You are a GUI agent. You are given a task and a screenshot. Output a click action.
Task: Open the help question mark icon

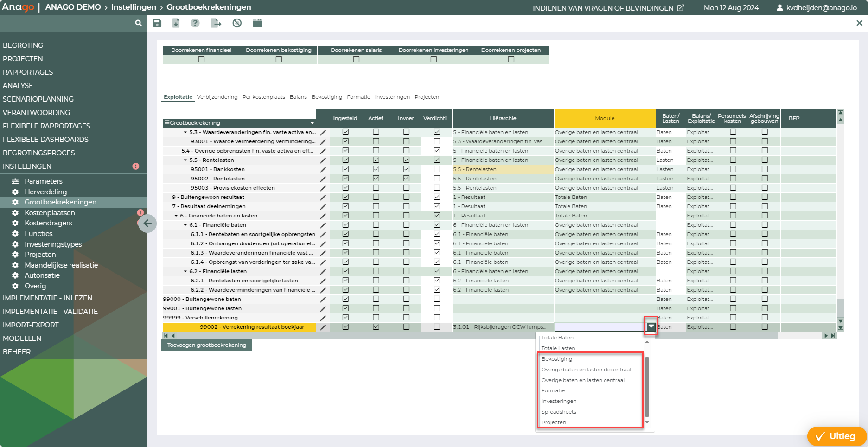pos(195,23)
